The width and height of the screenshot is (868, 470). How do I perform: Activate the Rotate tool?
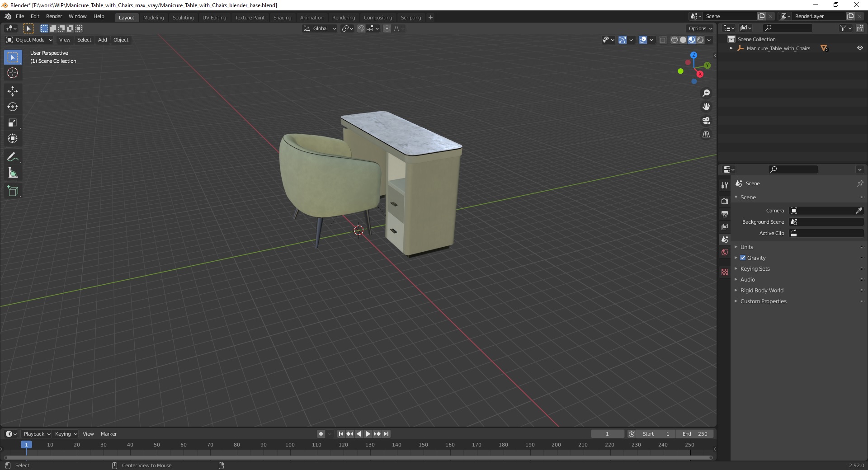pos(13,107)
